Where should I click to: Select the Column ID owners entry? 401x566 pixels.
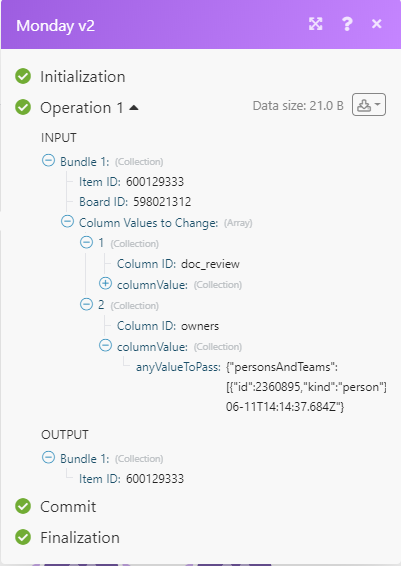[168, 326]
